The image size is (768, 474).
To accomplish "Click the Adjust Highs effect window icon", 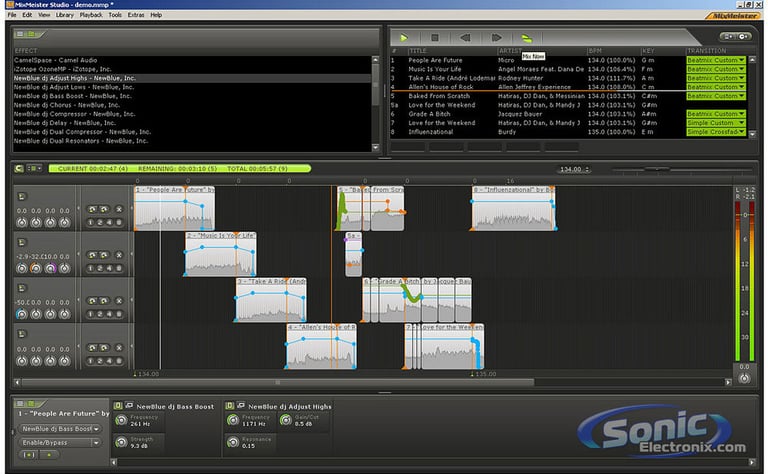I will pyautogui.click(x=241, y=405).
